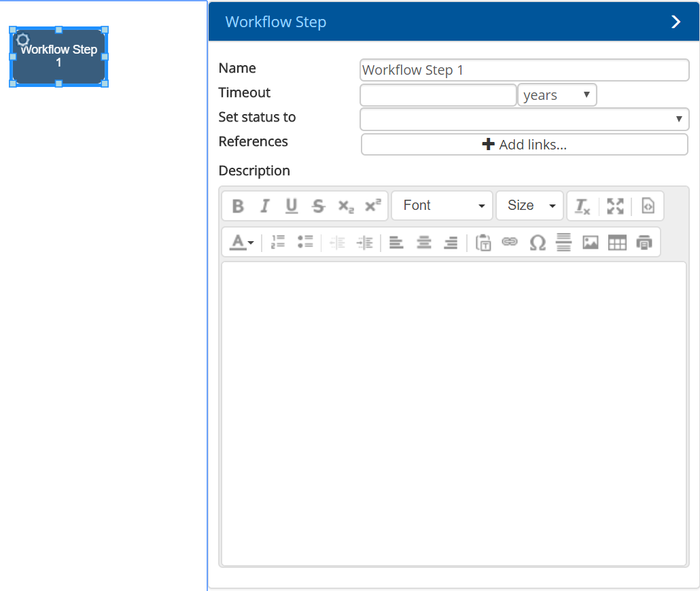
Task: Click the Name input field
Action: (524, 70)
